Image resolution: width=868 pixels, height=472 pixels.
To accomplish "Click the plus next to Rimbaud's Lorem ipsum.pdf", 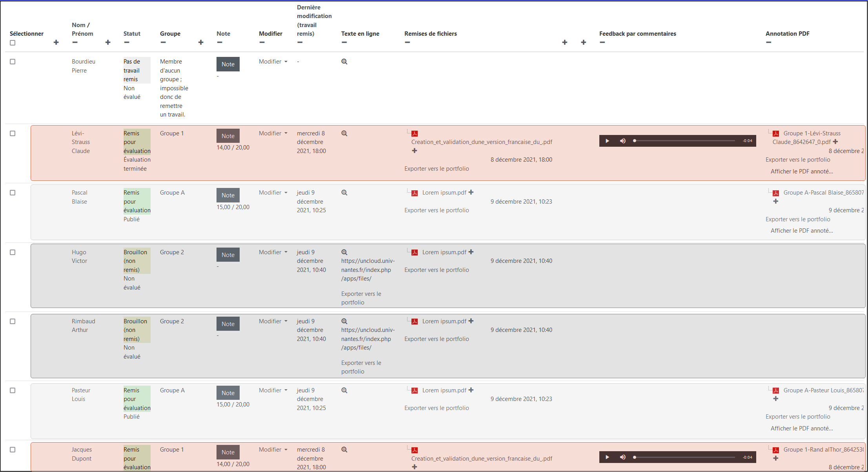I will click(x=471, y=321).
